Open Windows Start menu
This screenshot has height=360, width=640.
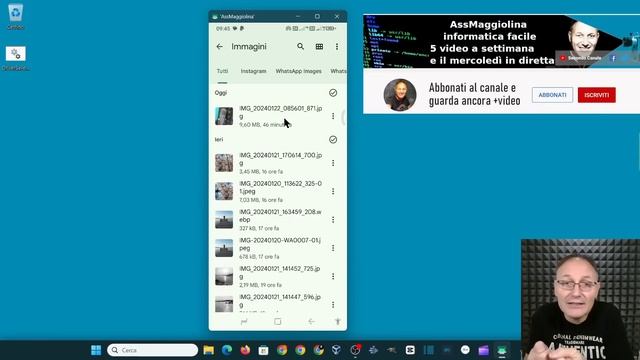pos(96,350)
